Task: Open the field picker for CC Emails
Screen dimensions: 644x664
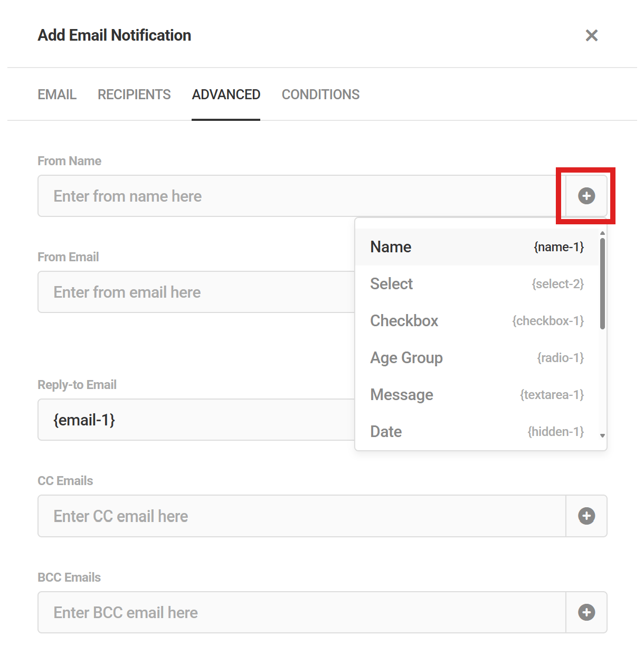Action: [586, 516]
